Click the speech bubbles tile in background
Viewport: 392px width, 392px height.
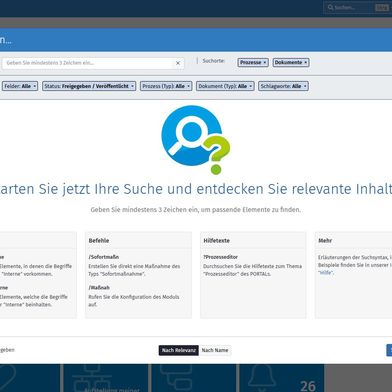[194, 378]
